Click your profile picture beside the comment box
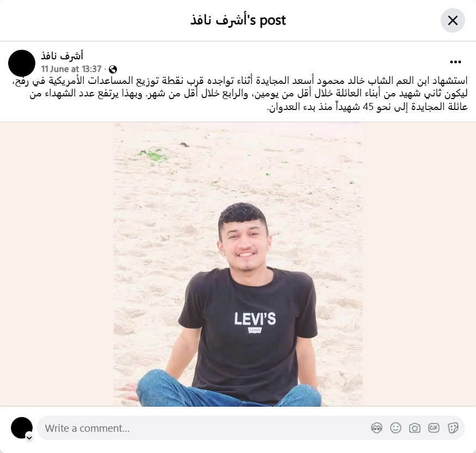Viewport: 476px width, 453px height. click(x=22, y=428)
